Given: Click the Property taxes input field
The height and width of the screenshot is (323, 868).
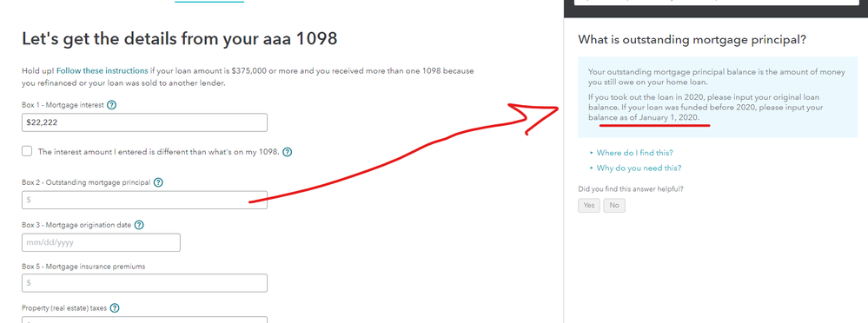Looking at the screenshot, I should [144, 320].
